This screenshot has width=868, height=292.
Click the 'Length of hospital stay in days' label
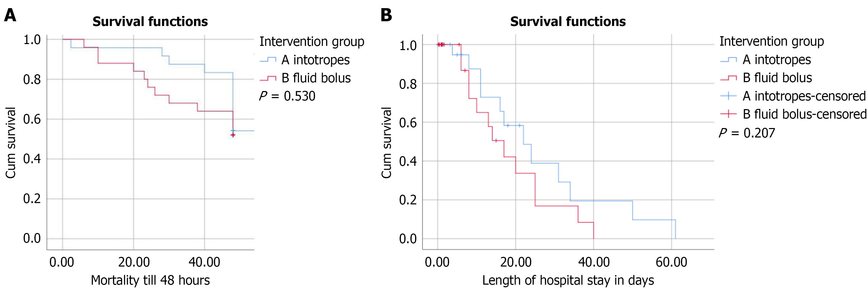click(x=568, y=280)
